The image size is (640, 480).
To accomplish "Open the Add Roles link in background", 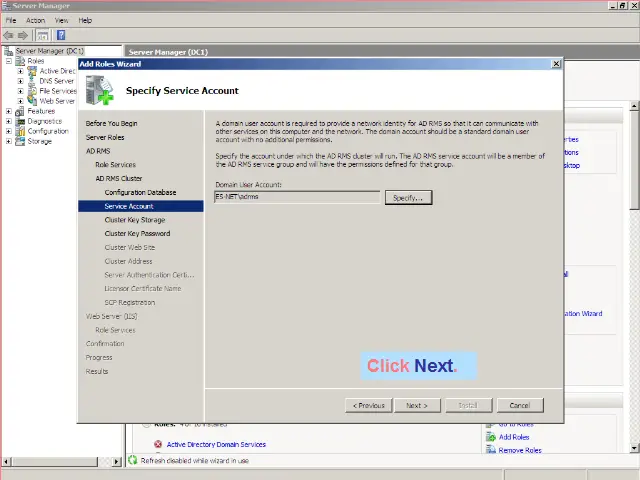I will (514, 437).
